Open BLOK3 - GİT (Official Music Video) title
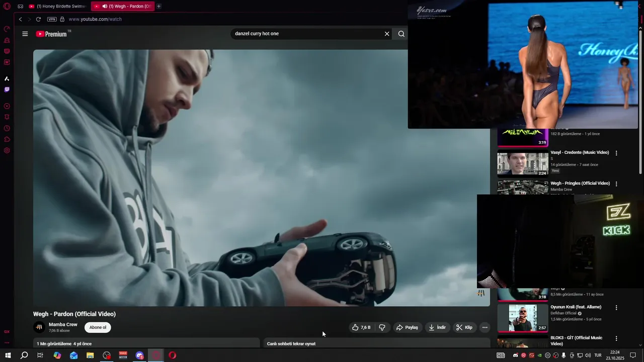The width and height of the screenshot is (644, 362). click(x=576, y=341)
